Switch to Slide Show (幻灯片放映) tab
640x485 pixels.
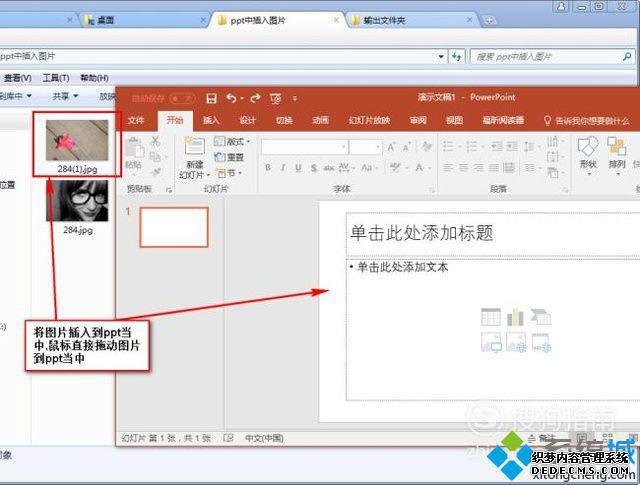point(369,120)
